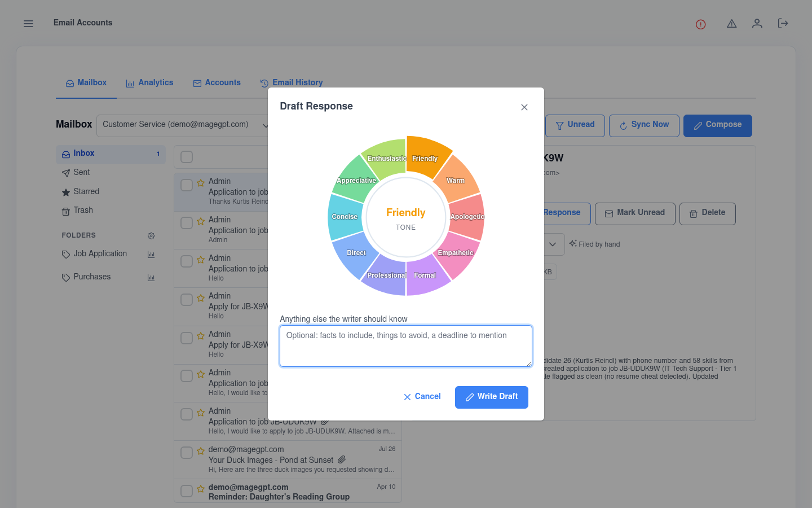Open the user profile icon
Image resolution: width=812 pixels, height=508 pixels.
pos(757,24)
